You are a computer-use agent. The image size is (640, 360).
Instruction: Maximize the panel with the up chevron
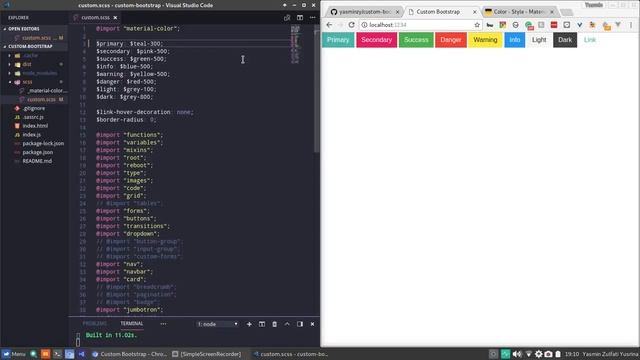tap(287, 324)
